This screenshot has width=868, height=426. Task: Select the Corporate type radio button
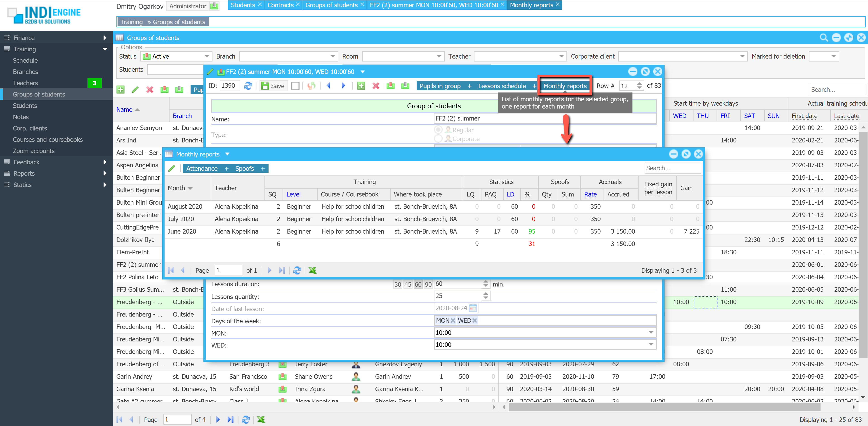(438, 139)
